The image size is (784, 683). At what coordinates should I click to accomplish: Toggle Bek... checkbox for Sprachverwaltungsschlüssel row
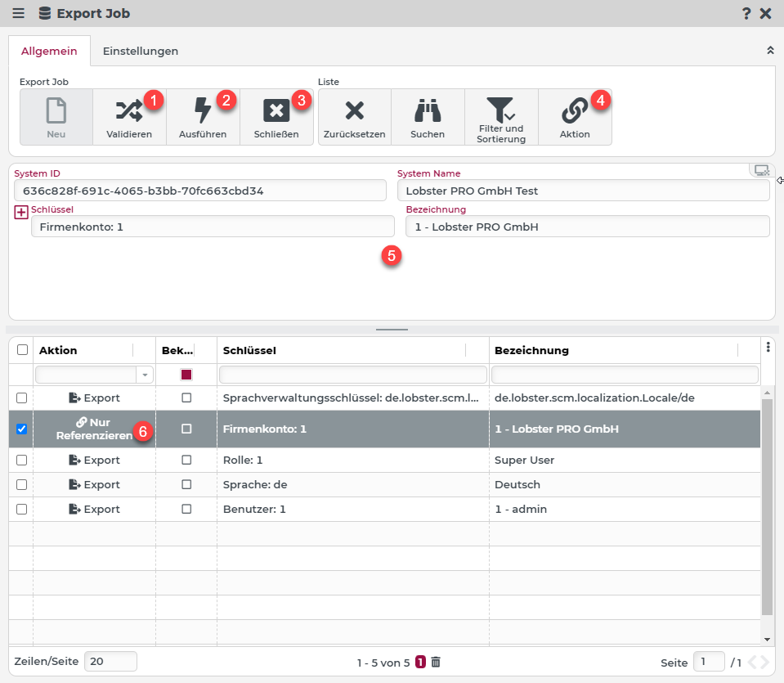point(186,398)
